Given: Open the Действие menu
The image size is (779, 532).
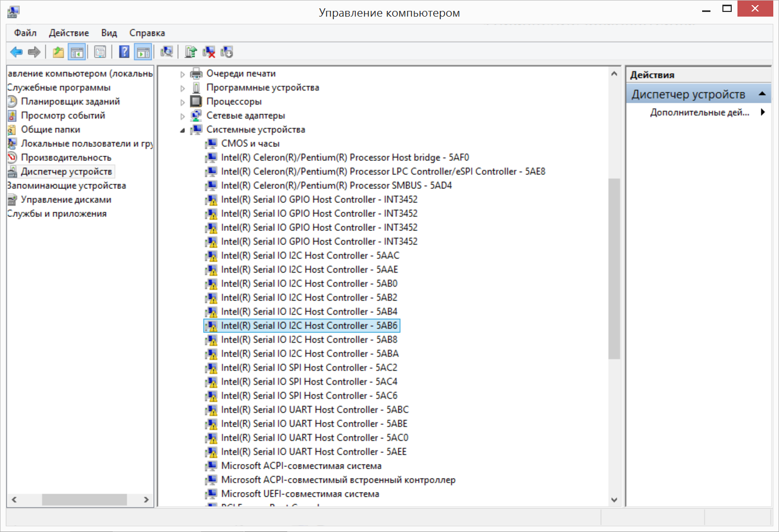Looking at the screenshot, I should (69, 33).
